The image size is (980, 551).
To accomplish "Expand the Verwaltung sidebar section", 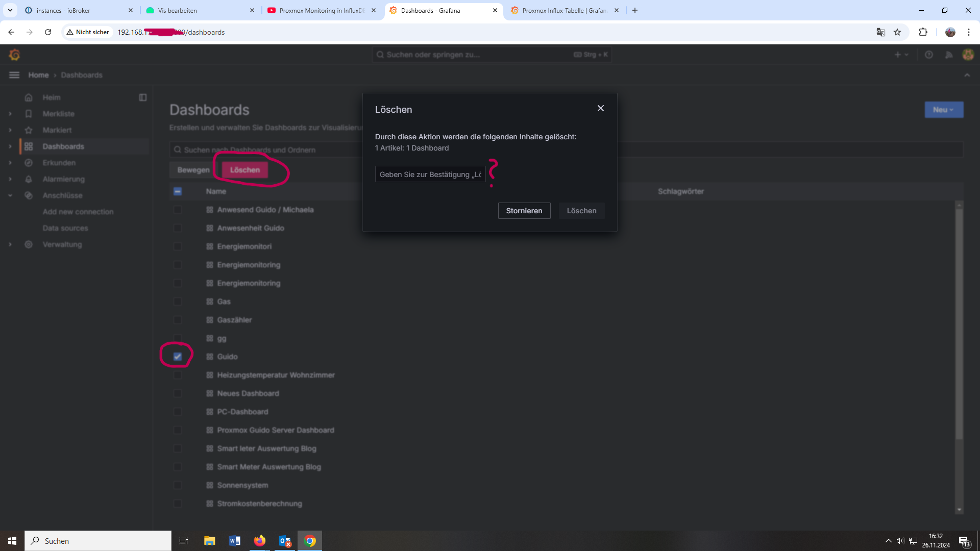I will click(x=10, y=244).
